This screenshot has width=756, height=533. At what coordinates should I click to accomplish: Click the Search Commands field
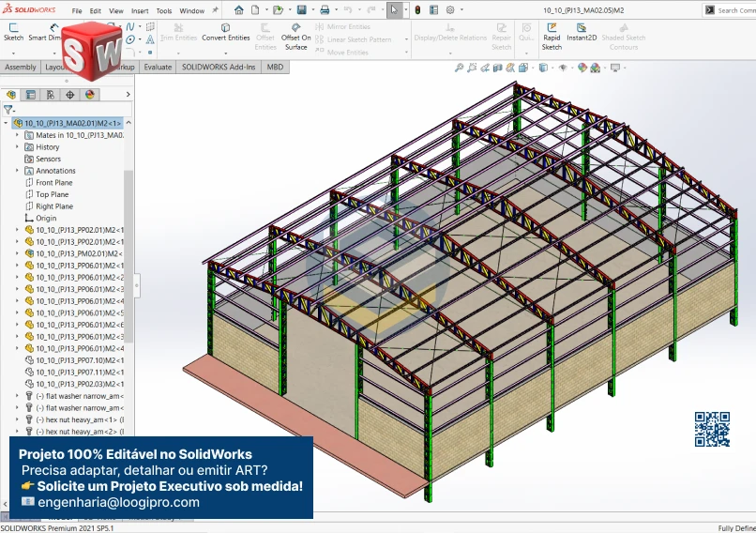click(x=735, y=10)
